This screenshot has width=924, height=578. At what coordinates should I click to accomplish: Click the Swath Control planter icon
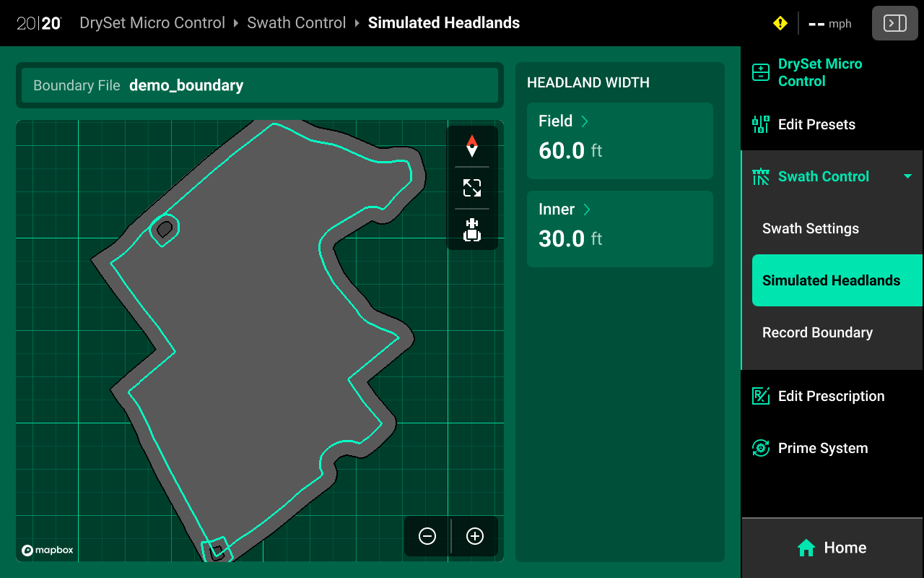(x=759, y=176)
